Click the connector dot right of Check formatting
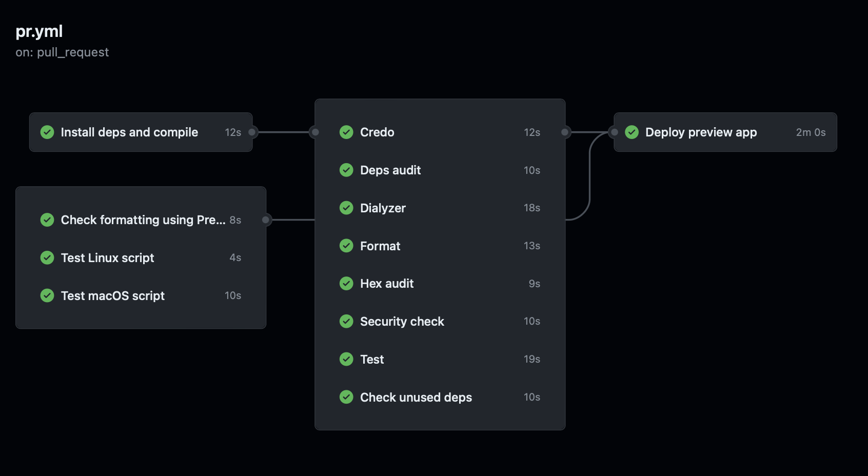Image resolution: width=868 pixels, height=476 pixels. click(266, 220)
